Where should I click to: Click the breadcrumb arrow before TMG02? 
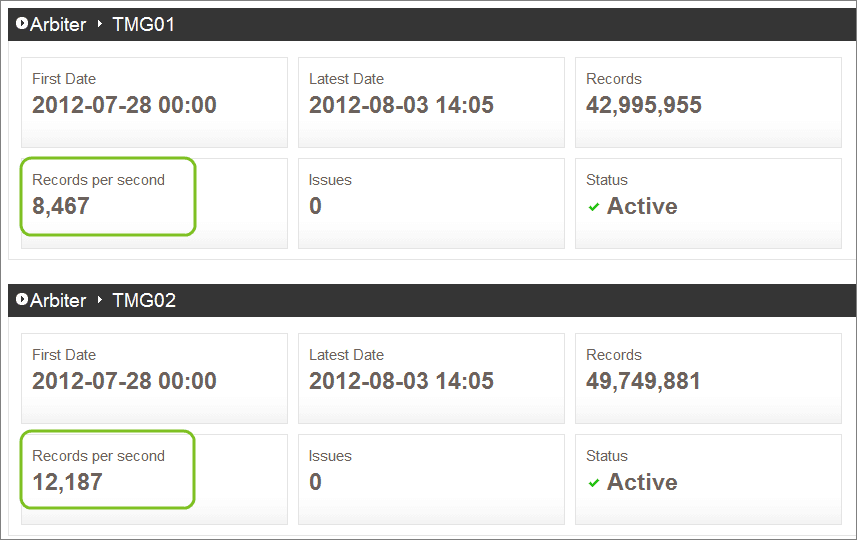click(x=99, y=300)
